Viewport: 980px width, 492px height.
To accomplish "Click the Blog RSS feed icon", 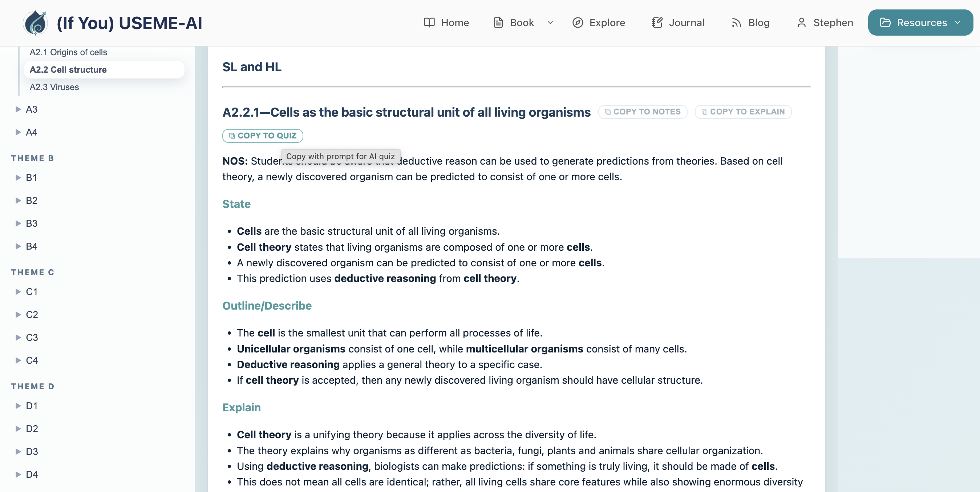I will [x=736, y=23].
